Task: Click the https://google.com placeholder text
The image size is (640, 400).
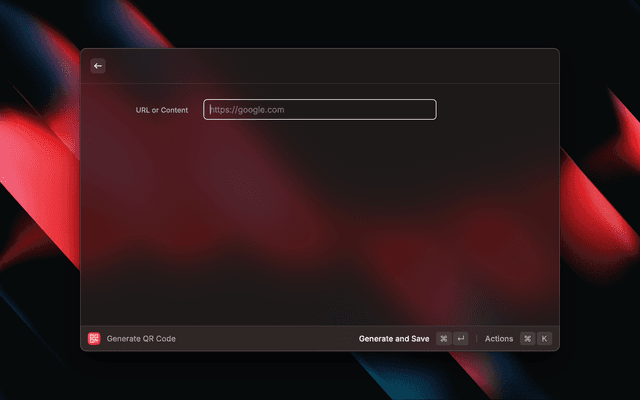Action: click(248, 110)
